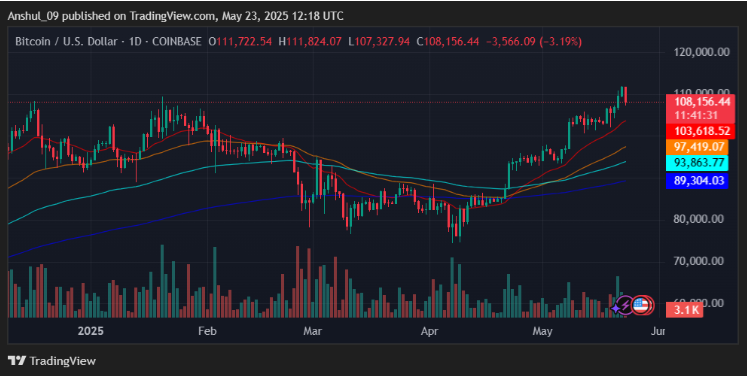Click the Anshul_09 published attribution text
The height and width of the screenshot is (376, 747).
(x=175, y=16)
